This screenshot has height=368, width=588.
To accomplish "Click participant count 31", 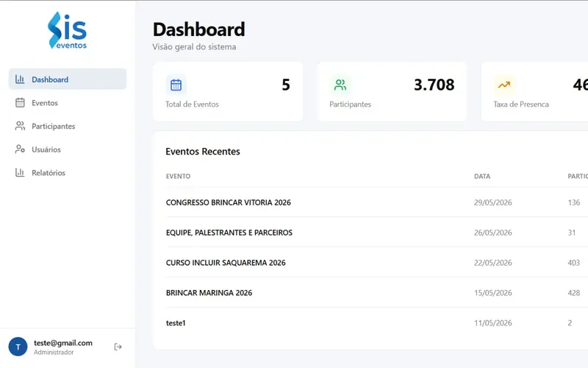I will [x=572, y=233].
